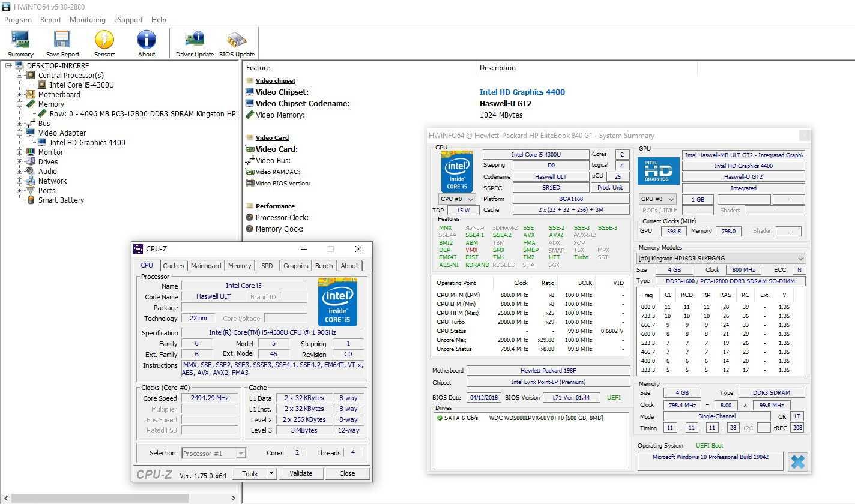Click the Intel Core i5 logo in System Summary
The width and height of the screenshot is (855, 504).
tap(456, 171)
